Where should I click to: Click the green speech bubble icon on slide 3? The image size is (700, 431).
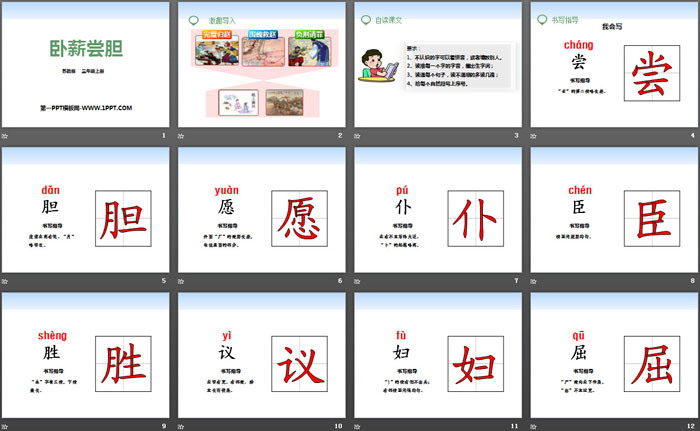(x=366, y=20)
